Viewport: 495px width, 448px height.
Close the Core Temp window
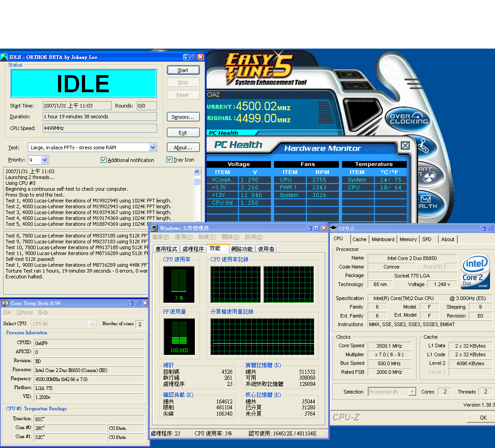(145, 303)
